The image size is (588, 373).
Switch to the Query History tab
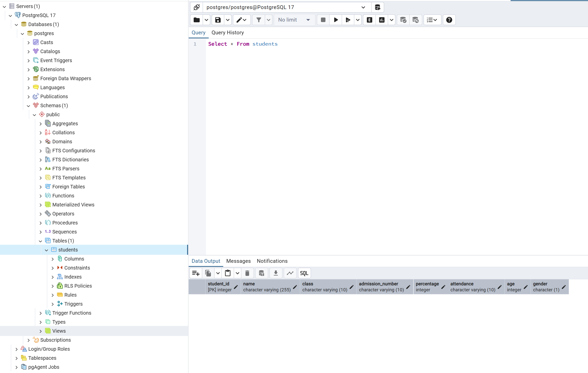(x=227, y=33)
